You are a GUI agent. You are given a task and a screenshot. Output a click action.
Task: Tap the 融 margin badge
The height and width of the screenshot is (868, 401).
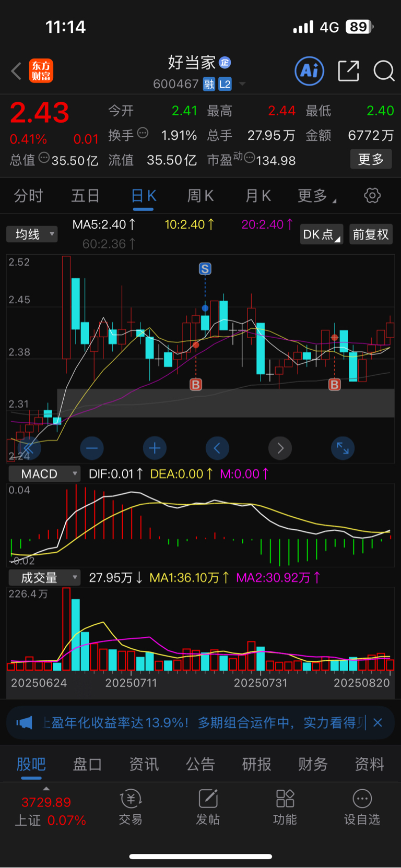[209, 84]
